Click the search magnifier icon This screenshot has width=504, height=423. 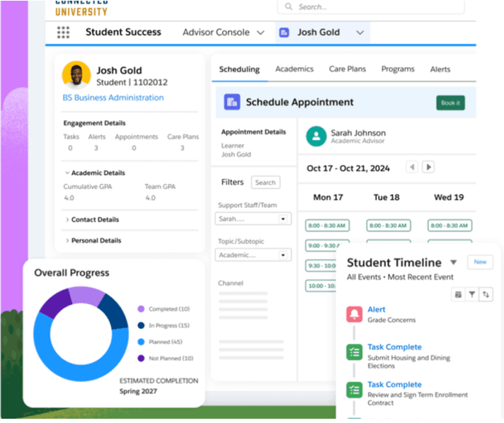pyautogui.click(x=289, y=7)
